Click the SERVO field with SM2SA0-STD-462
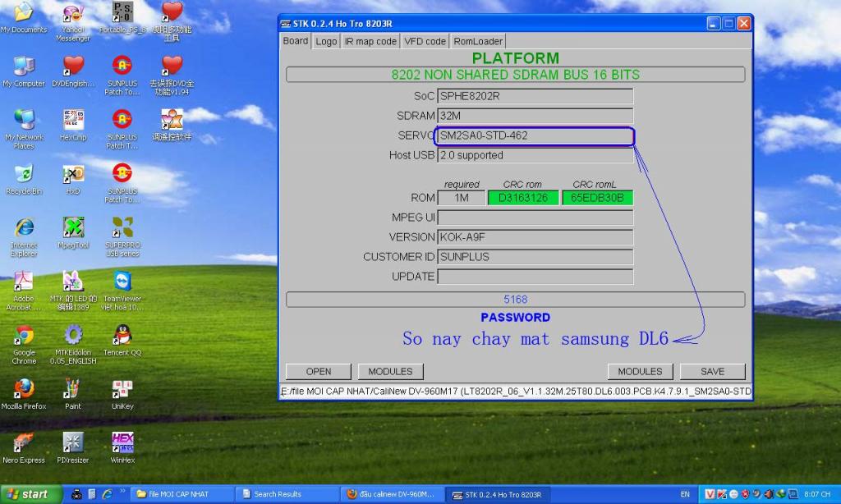Viewport: 841px width, 504px height. pos(535,135)
